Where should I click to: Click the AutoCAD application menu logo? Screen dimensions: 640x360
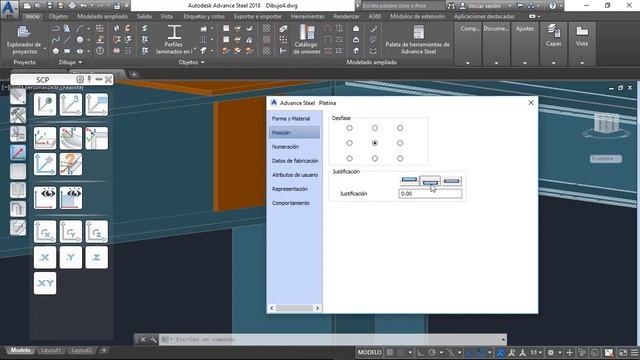click(9, 9)
